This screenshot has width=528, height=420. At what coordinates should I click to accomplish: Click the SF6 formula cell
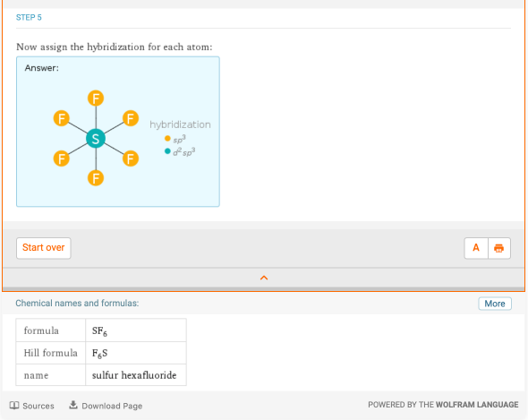pos(136,330)
